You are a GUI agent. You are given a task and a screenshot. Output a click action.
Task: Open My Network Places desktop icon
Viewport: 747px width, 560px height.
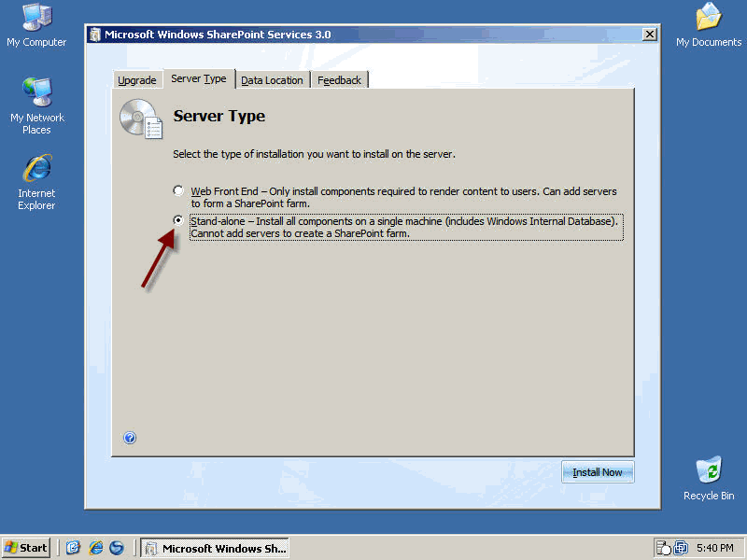pyautogui.click(x=36, y=105)
